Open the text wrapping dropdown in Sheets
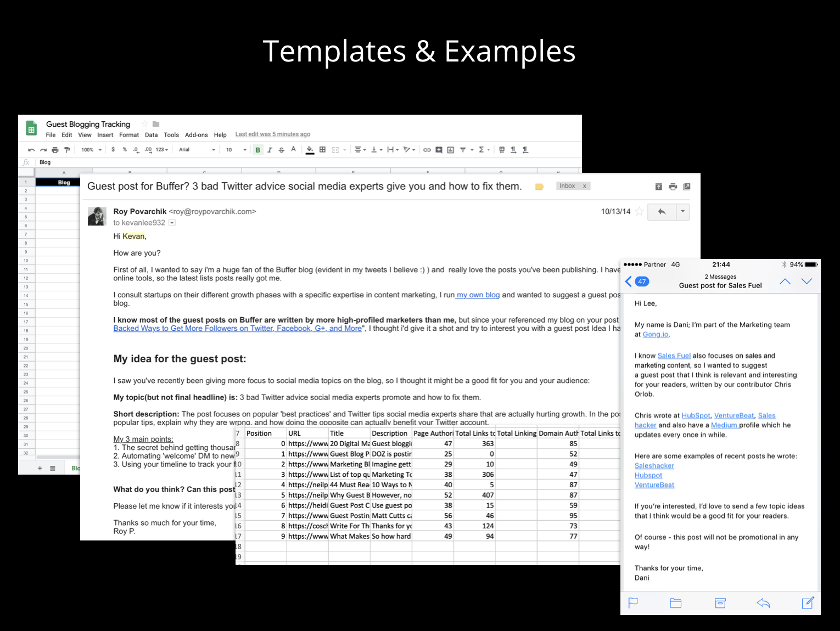Screen dimensions: 840x631 (x=393, y=150)
